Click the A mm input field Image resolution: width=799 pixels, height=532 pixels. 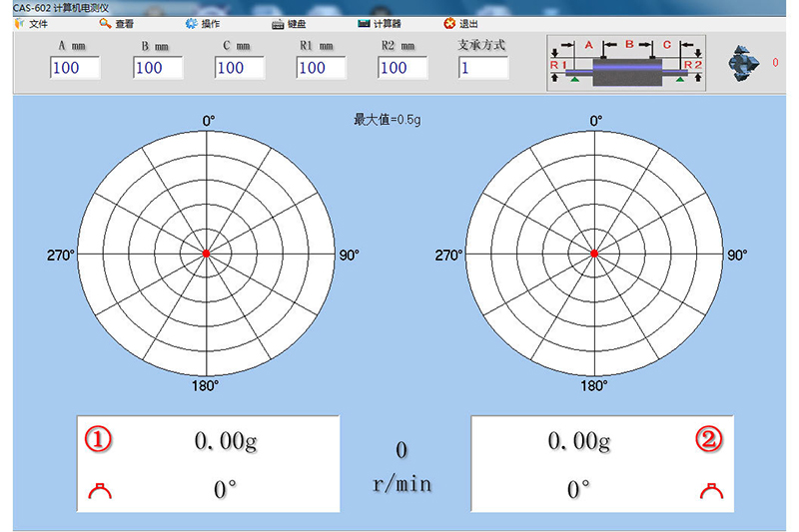[75, 68]
